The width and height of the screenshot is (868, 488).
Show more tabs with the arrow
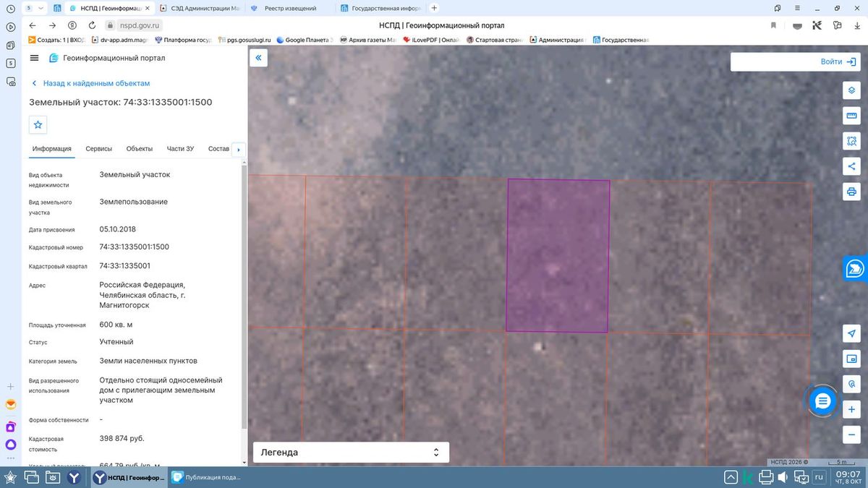pyautogui.click(x=239, y=150)
